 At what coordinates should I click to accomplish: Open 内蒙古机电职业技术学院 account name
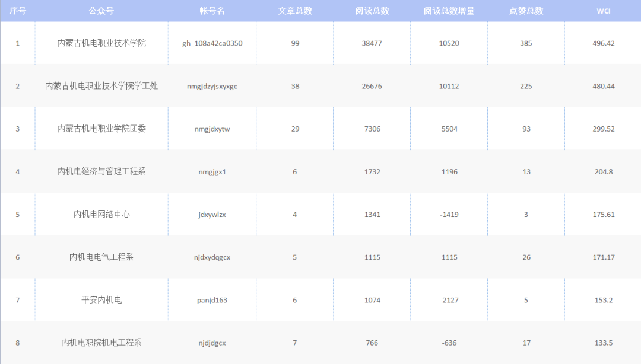click(101, 43)
